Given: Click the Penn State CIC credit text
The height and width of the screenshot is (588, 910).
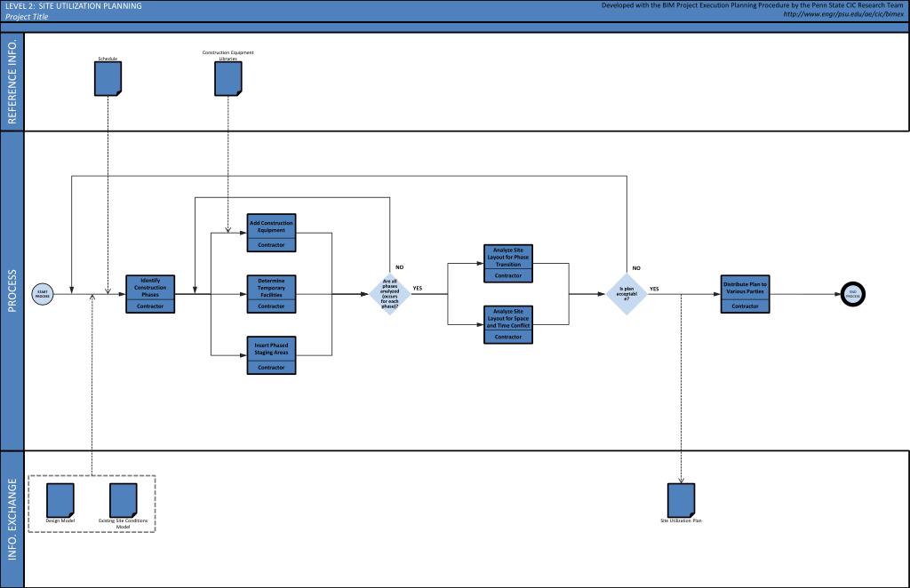Looking at the screenshot, I should [752, 5].
